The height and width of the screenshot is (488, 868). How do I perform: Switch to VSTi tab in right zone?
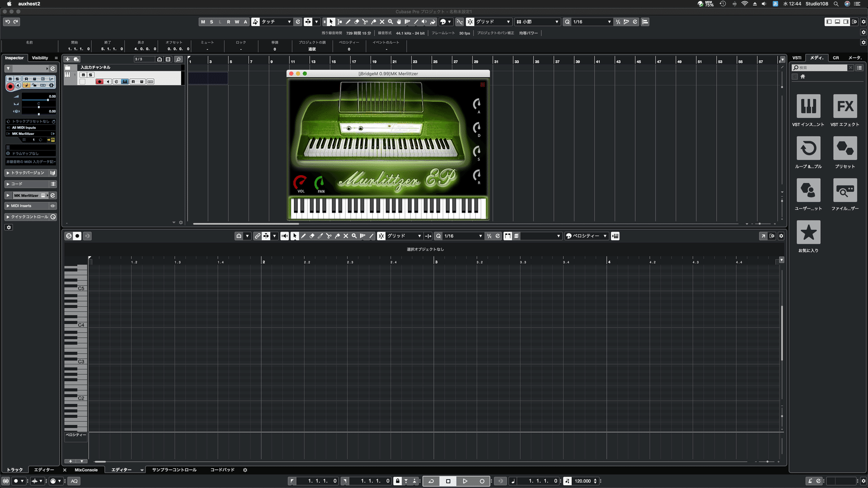pos(797,58)
